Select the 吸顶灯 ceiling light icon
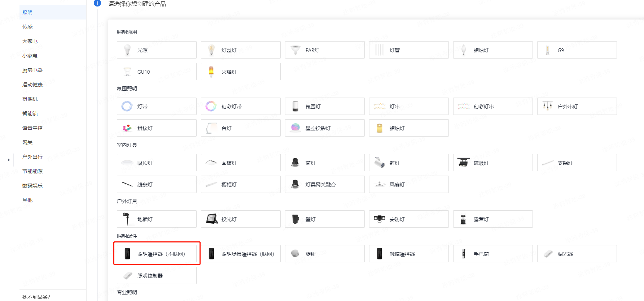The height and width of the screenshot is (301, 644). click(x=127, y=163)
